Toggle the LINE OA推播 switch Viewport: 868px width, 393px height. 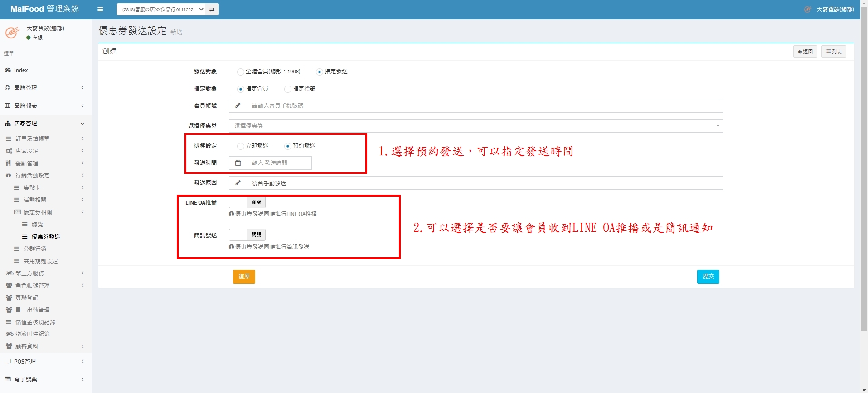coord(247,202)
